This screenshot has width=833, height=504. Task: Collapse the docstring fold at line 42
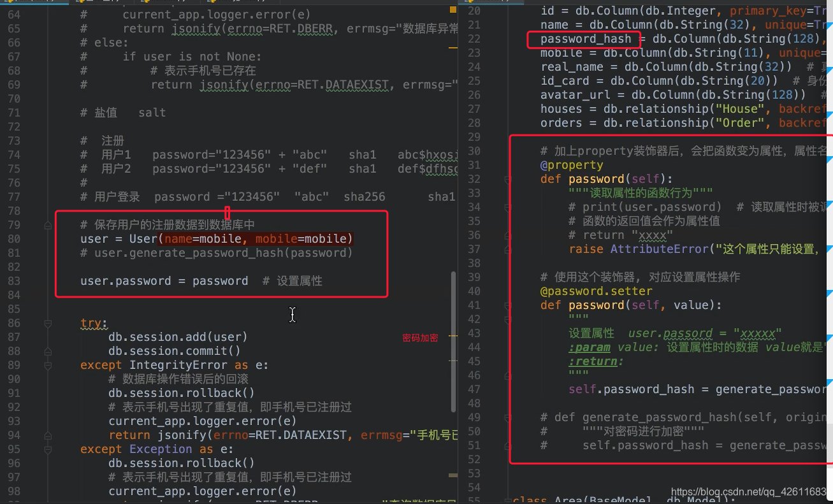click(507, 319)
